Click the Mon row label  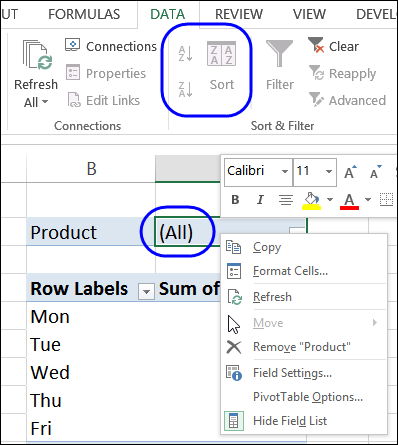(x=91, y=316)
